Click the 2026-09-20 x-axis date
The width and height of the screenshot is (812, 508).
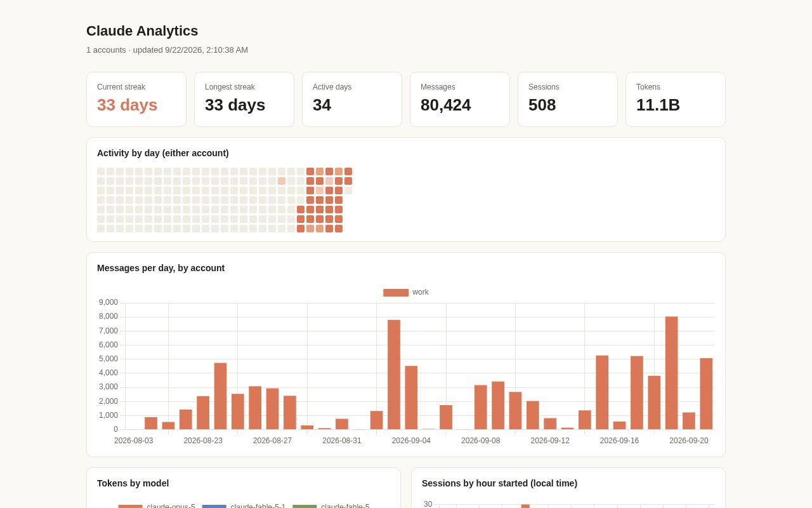(689, 441)
